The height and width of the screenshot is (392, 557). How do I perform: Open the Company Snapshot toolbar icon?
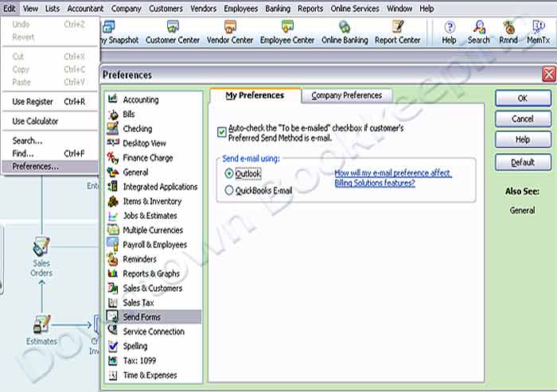coord(108,27)
